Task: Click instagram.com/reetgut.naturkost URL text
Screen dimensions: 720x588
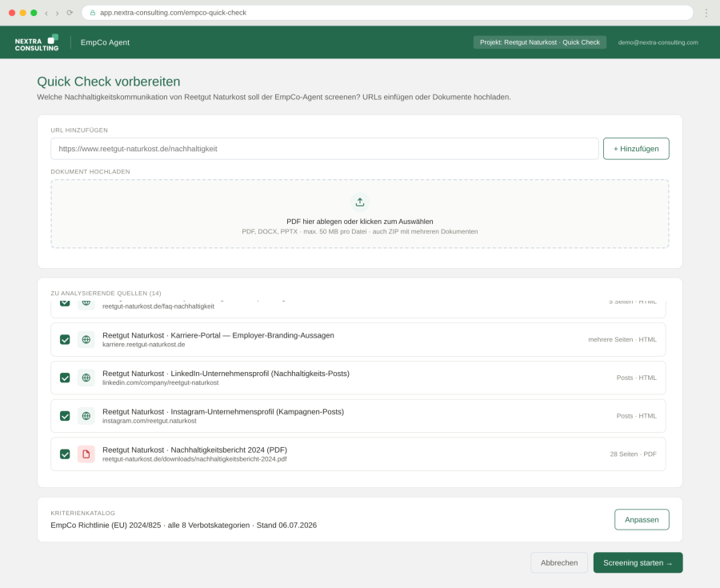Action: point(150,421)
